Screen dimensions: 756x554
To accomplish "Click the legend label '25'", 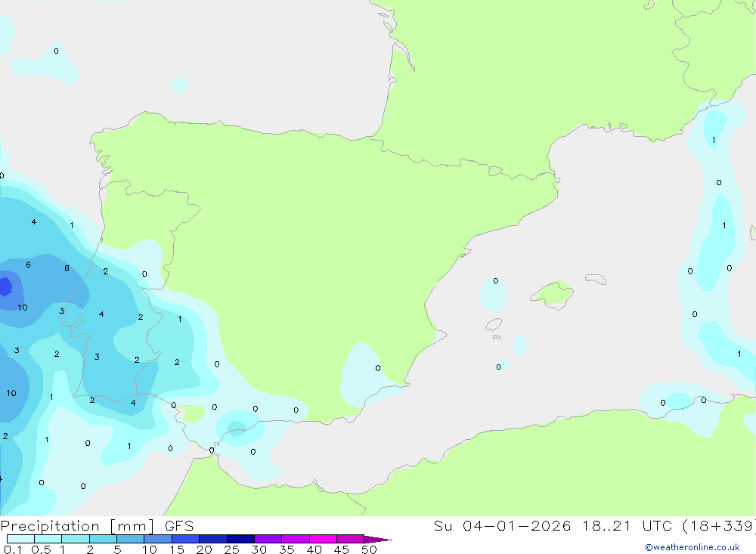I will 231,549.
